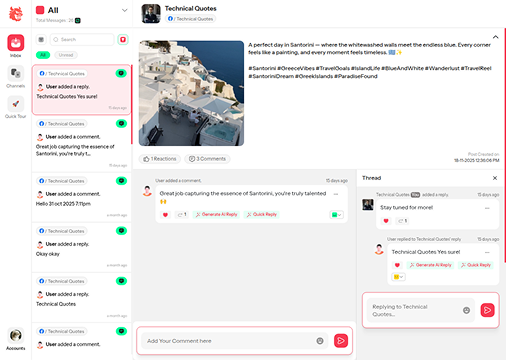Image resolution: width=506 pixels, height=360 pixels.
Task: Like the 'Stay tuned for more!' reply
Action: pos(386,221)
